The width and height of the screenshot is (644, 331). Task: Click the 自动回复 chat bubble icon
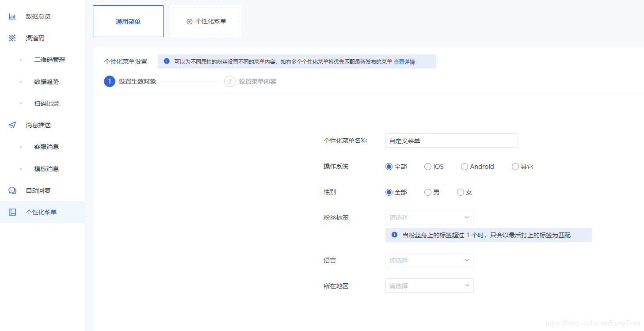coord(12,190)
